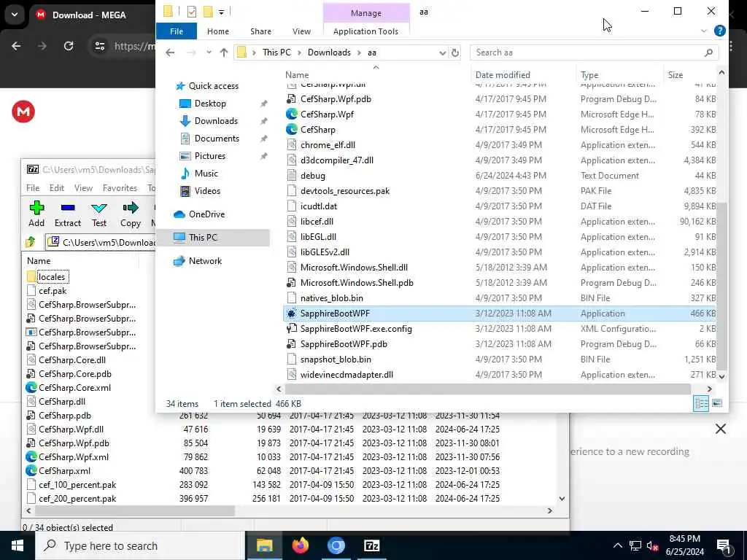The image size is (747, 560).
Task: Open the properties checkmark quick-access icon
Action: [192, 12]
